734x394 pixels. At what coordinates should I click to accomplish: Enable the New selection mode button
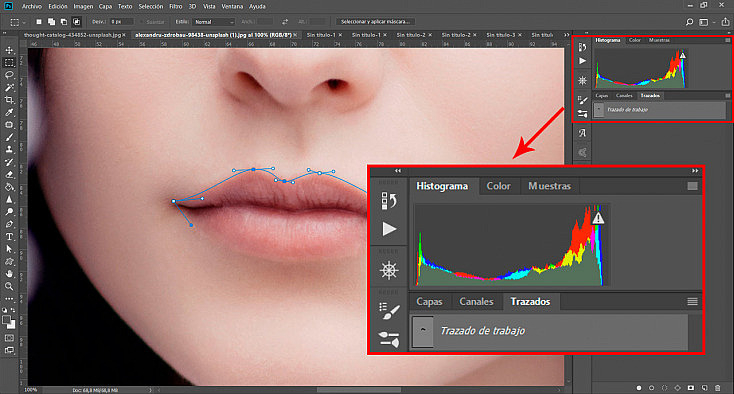(x=39, y=22)
